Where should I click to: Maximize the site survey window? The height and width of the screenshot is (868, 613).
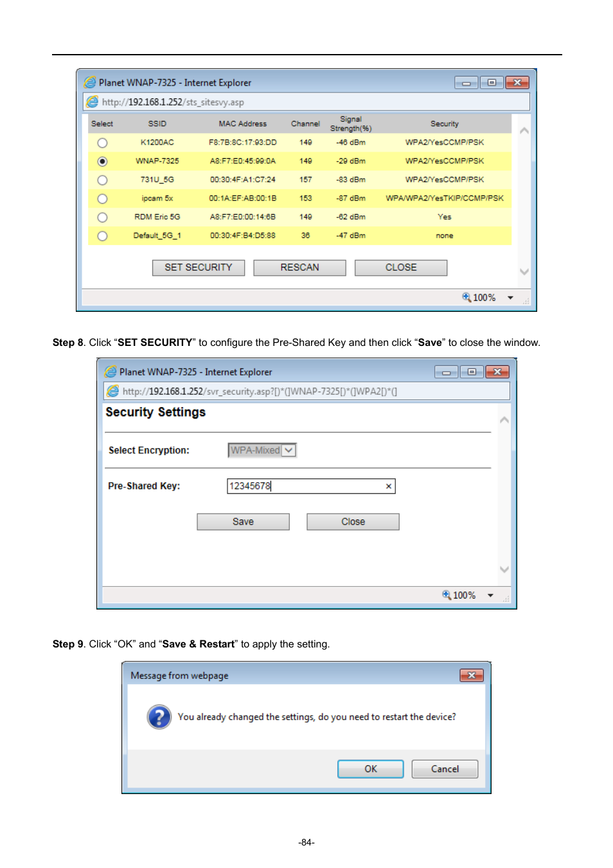[x=492, y=82]
